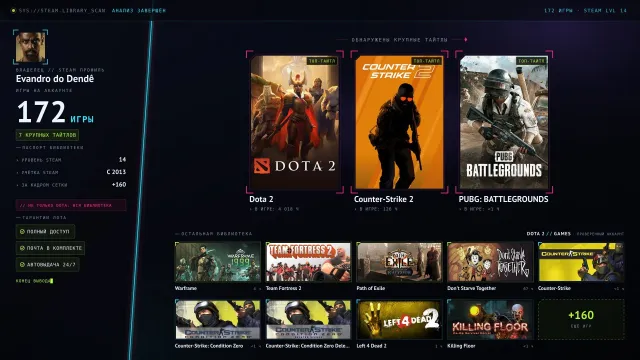
Task: Click the Evandro do Dendê profile avatar
Action: tap(30, 47)
